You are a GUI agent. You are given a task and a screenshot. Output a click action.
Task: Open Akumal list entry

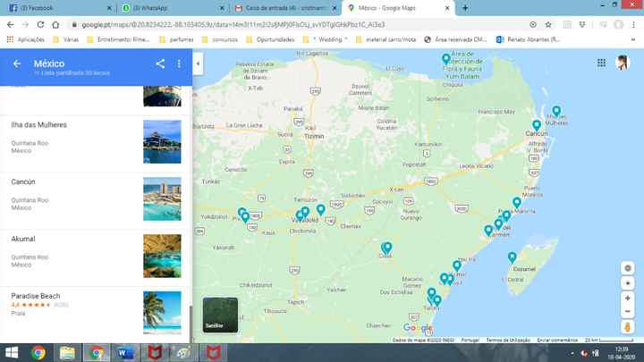click(x=96, y=257)
